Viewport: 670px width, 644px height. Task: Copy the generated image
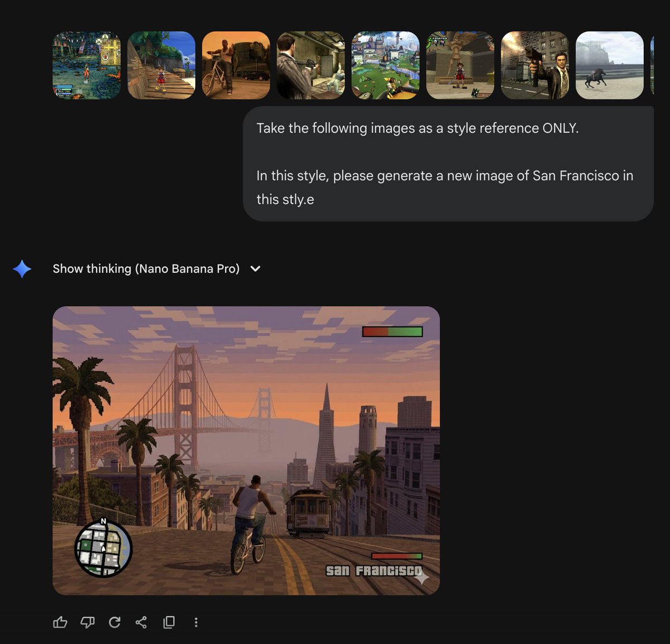pos(169,622)
